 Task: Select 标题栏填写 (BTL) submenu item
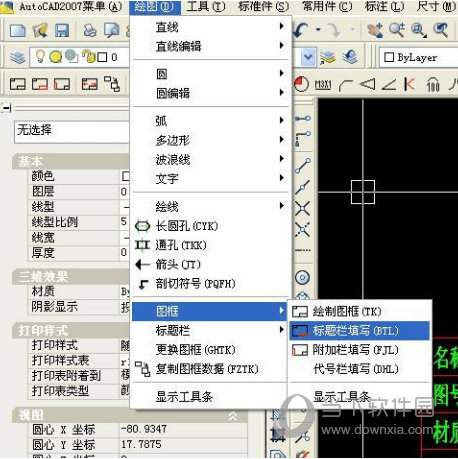360,331
